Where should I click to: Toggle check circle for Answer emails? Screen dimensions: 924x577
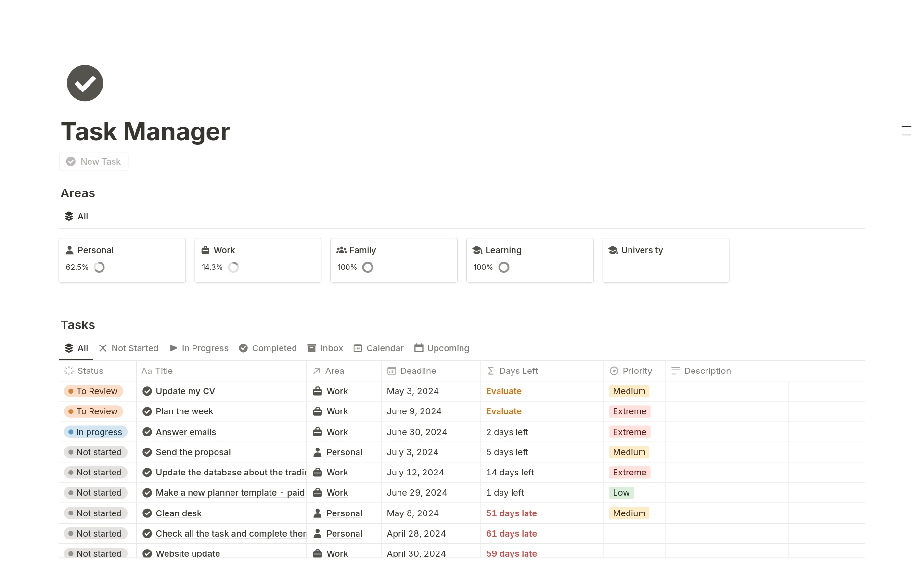[x=147, y=432]
